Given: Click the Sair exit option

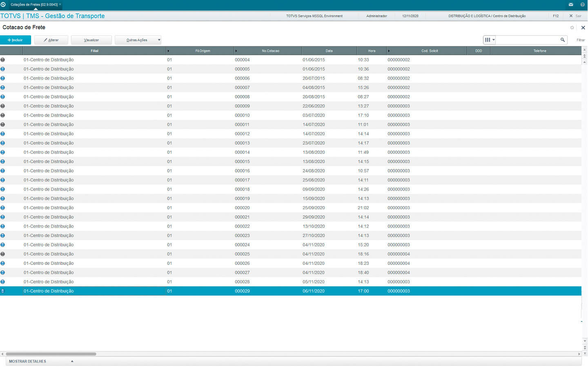Looking at the screenshot, I should pyautogui.click(x=575, y=16).
